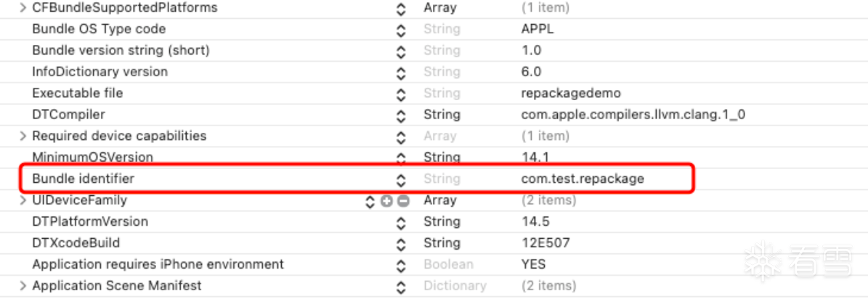Expand Required device capabilities array
Image resolution: width=868 pixels, height=299 pixels.
pyautogui.click(x=23, y=136)
